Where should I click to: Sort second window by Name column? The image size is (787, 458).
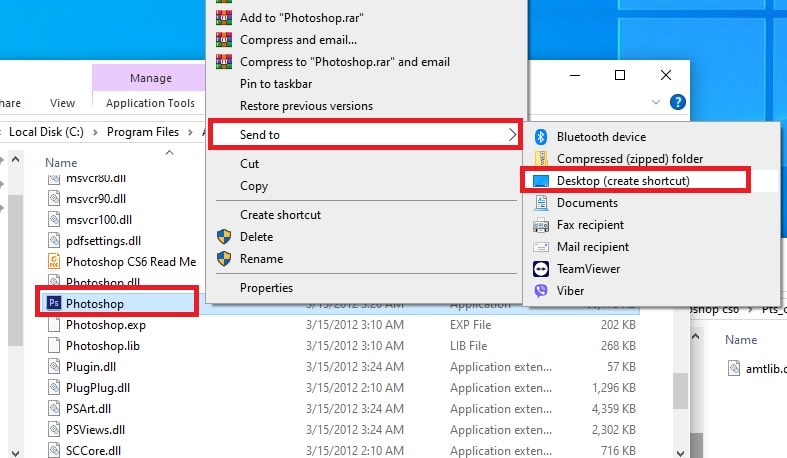741,340
